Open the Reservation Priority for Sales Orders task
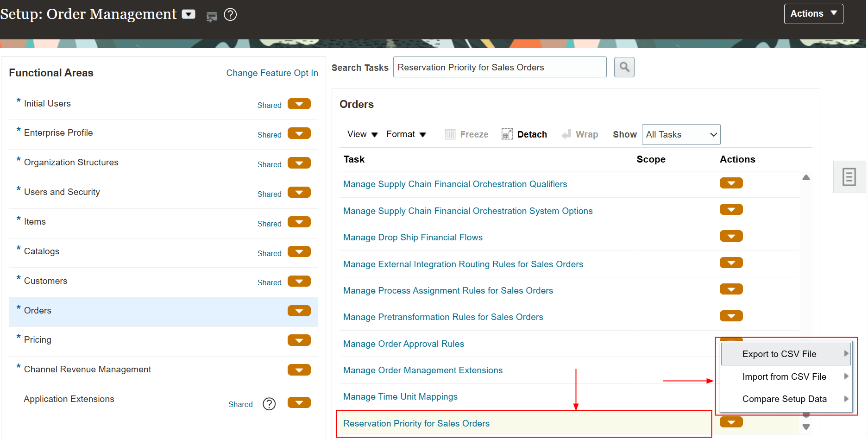This screenshot has height=439, width=868. pos(416,423)
